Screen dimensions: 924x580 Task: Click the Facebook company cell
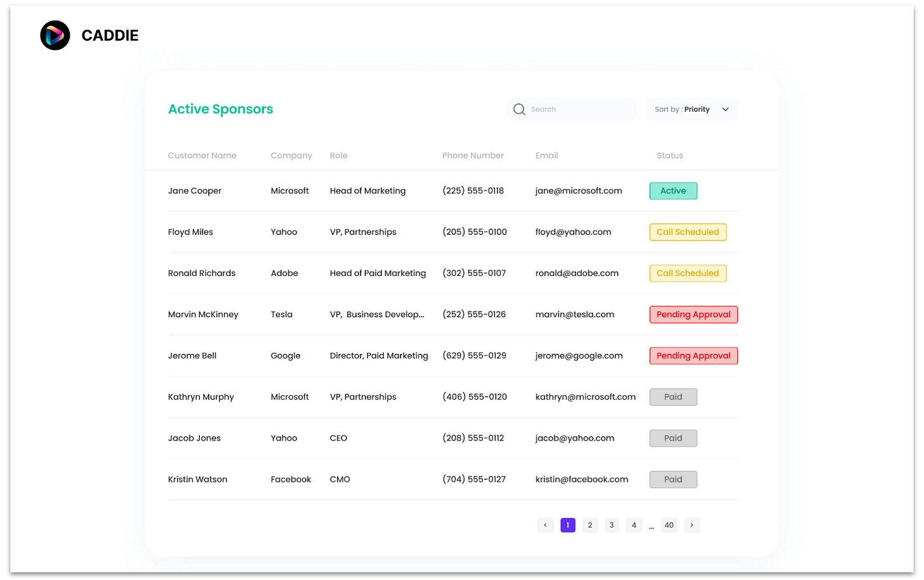(291, 480)
